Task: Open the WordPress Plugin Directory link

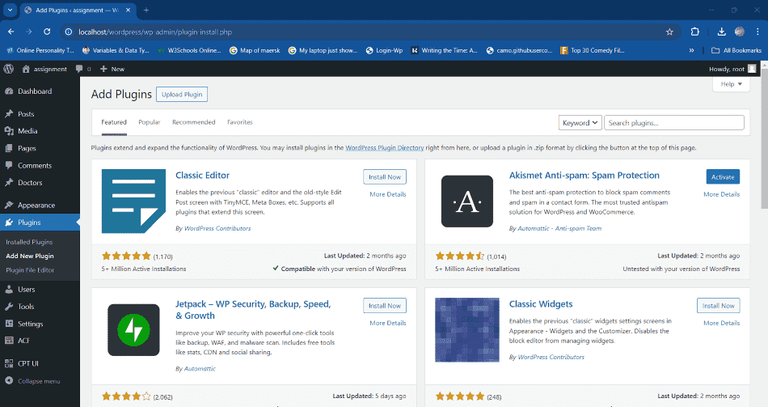Action: click(384, 147)
